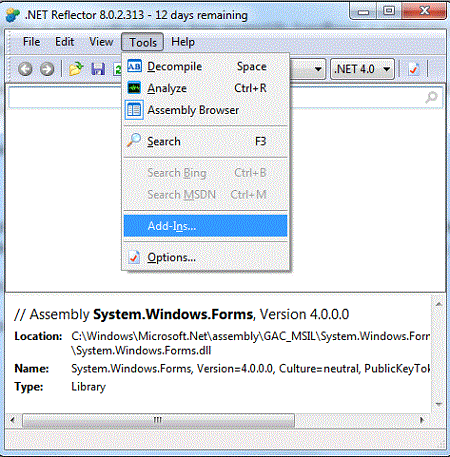Click the details pane scroll-down arrow
Viewport: 450px width, 457px height.
[439, 404]
